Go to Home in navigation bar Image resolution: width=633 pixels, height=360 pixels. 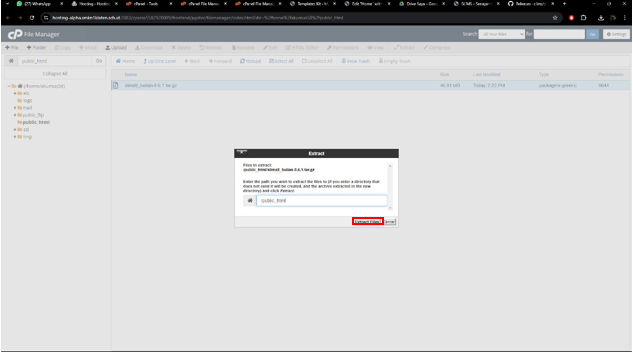[125, 61]
